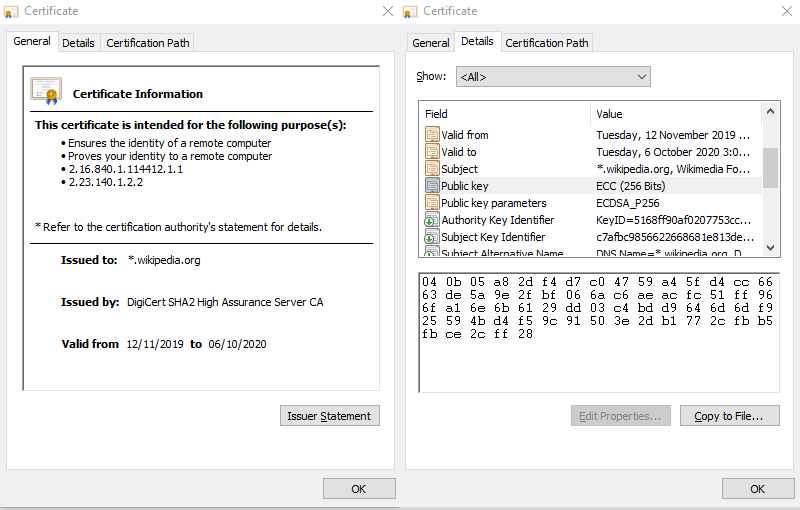This screenshot has width=800, height=510.
Task: Click the Value column header
Action: (675, 114)
